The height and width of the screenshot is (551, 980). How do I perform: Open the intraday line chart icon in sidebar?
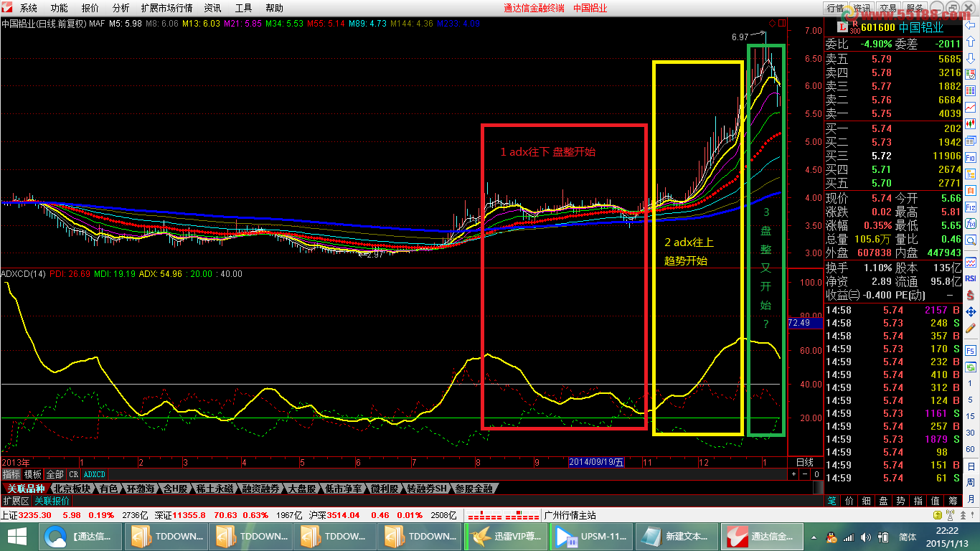click(970, 106)
